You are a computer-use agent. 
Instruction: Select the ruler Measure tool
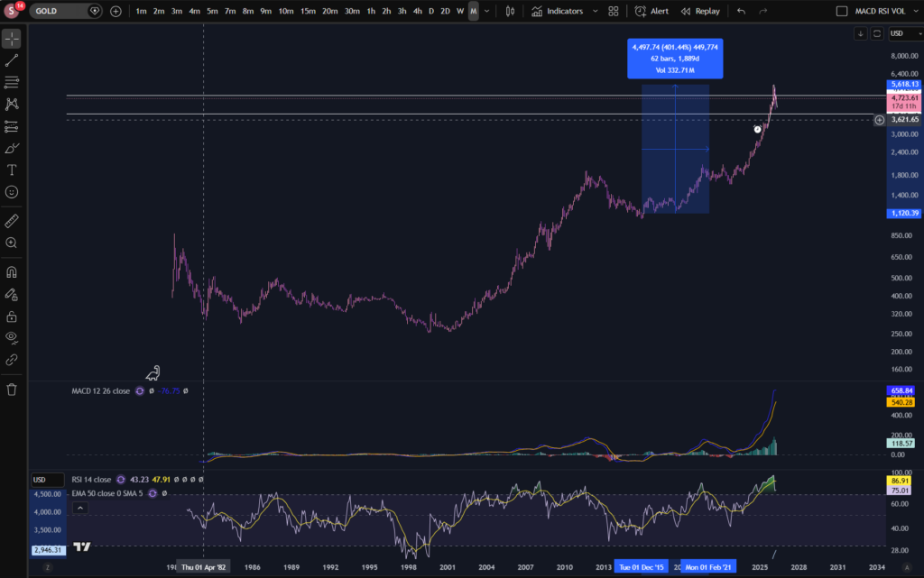point(12,221)
